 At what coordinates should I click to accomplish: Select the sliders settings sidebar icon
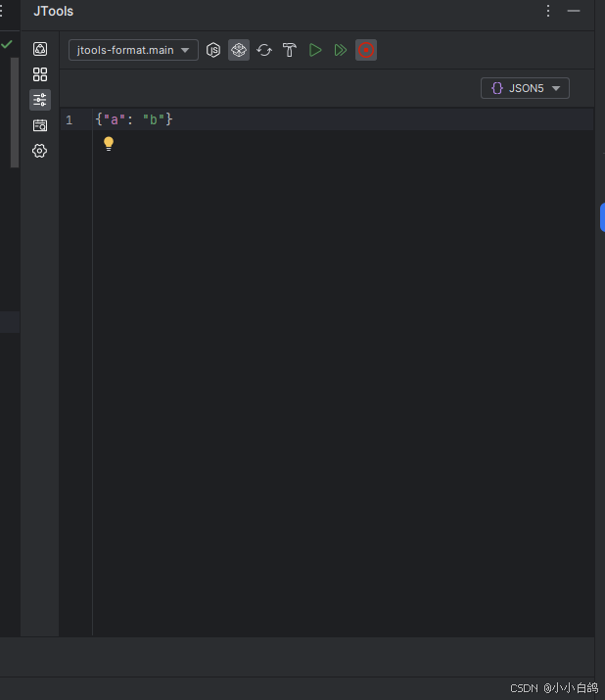[40, 100]
